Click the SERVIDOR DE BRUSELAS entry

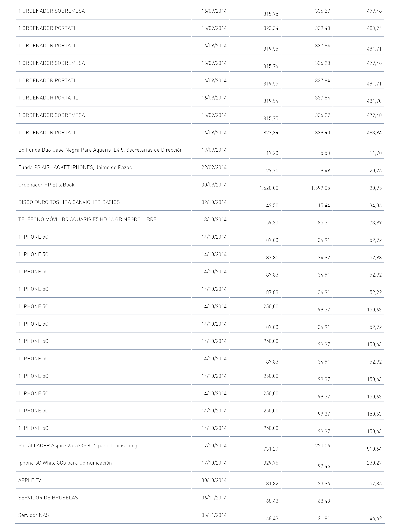48,498
